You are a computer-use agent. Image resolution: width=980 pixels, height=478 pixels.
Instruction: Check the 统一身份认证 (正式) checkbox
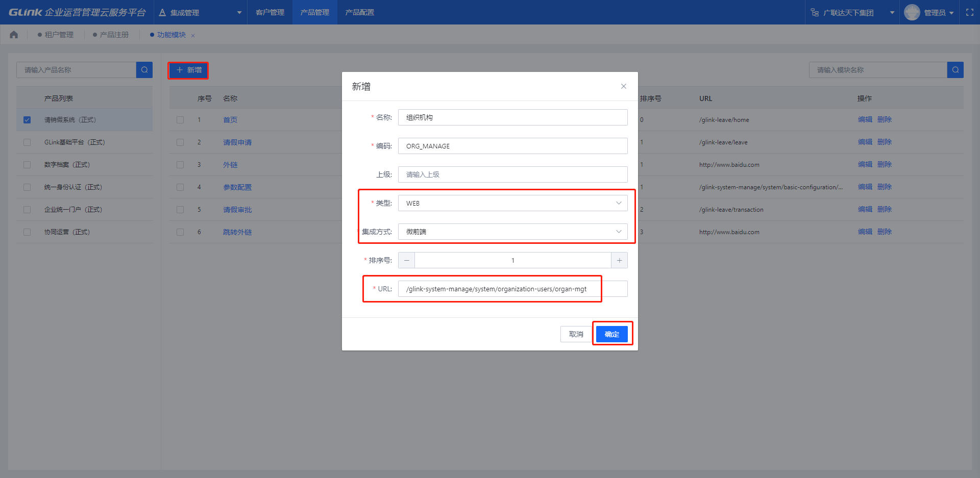(x=27, y=187)
